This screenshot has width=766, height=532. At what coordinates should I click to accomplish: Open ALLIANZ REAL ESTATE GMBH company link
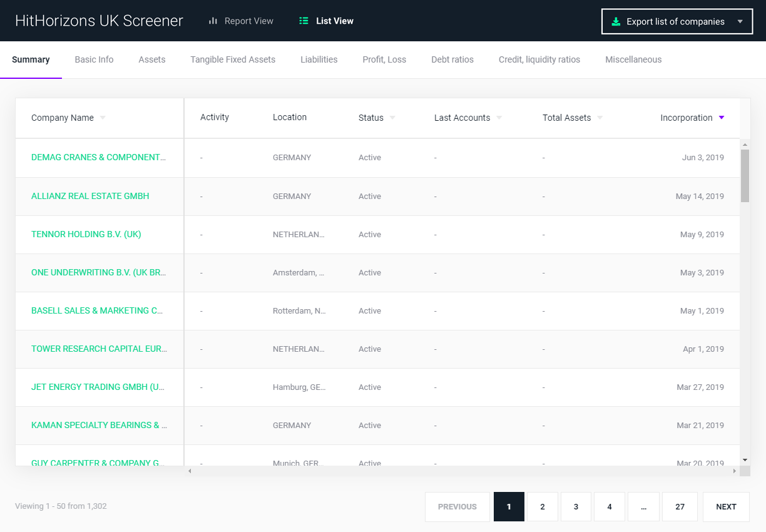[x=90, y=196]
